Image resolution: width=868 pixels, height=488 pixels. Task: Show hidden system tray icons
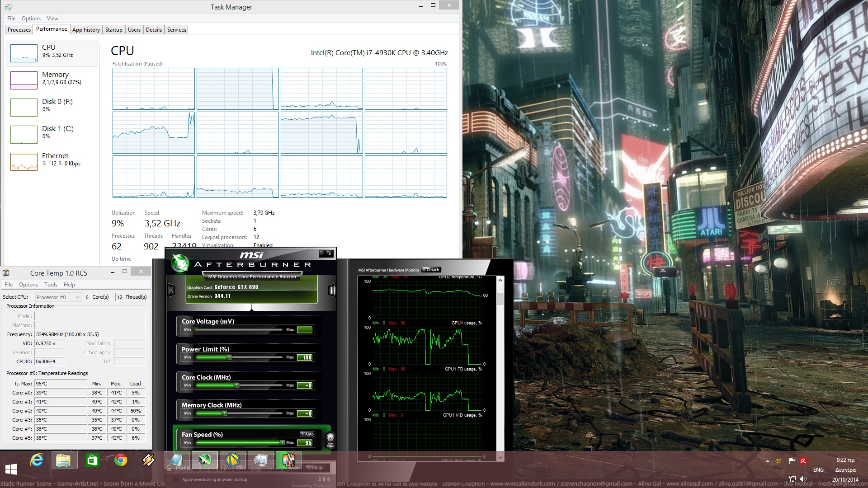(768, 461)
